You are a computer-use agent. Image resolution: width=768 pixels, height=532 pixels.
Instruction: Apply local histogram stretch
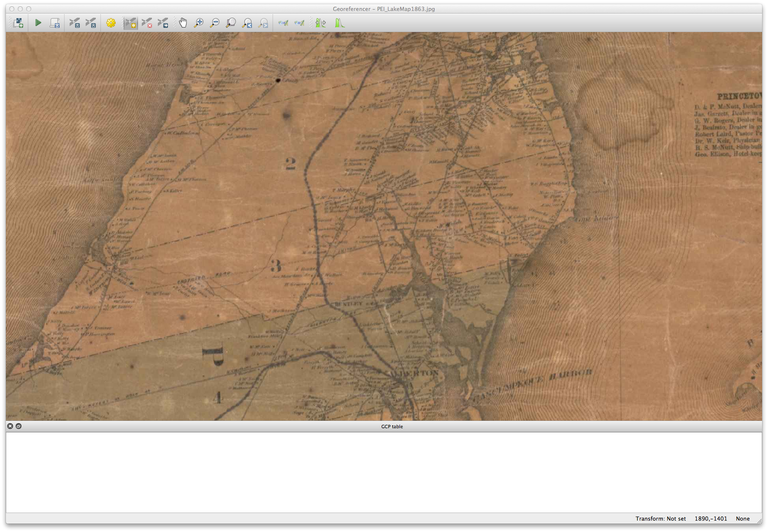pos(321,23)
